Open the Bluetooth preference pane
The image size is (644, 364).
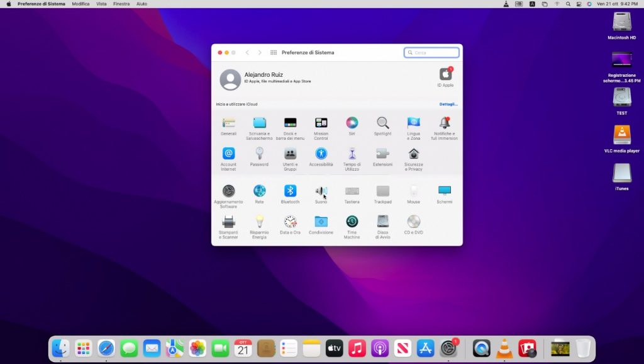coord(290,191)
